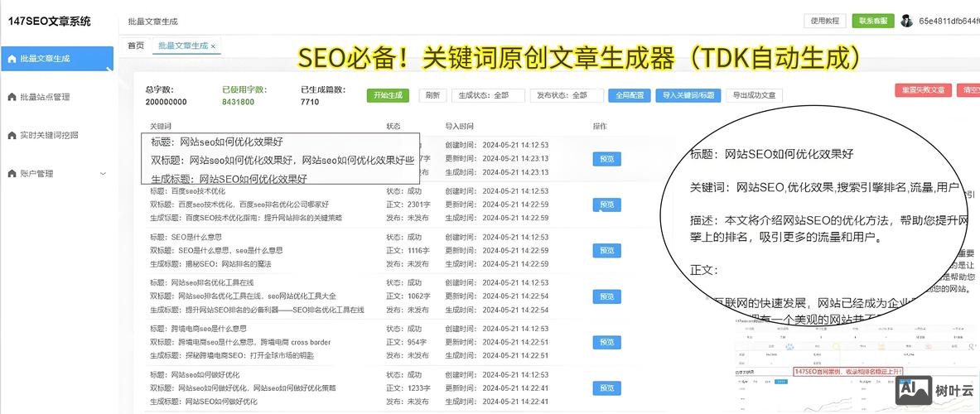Screen dimensions: 980x414
Task: Click the 状态 column header
Action: pyautogui.click(x=393, y=126)
